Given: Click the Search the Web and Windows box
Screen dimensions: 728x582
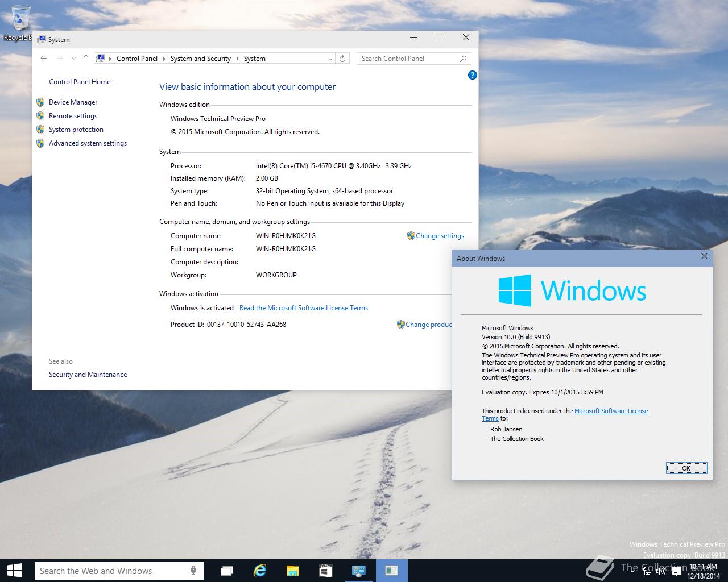Looking at the screenshot, I should coord(119,571).
